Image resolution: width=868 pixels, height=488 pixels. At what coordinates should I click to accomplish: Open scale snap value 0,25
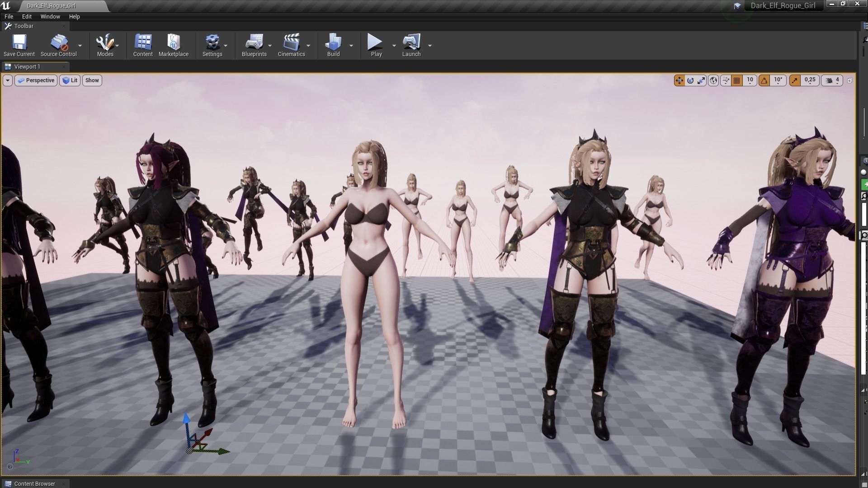(x=810, y=80)
